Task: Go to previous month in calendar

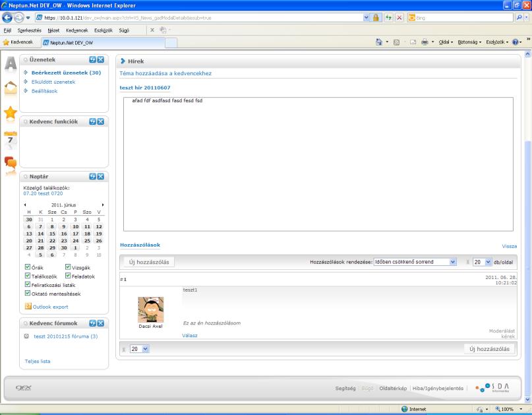Action: tap(25, 205)
